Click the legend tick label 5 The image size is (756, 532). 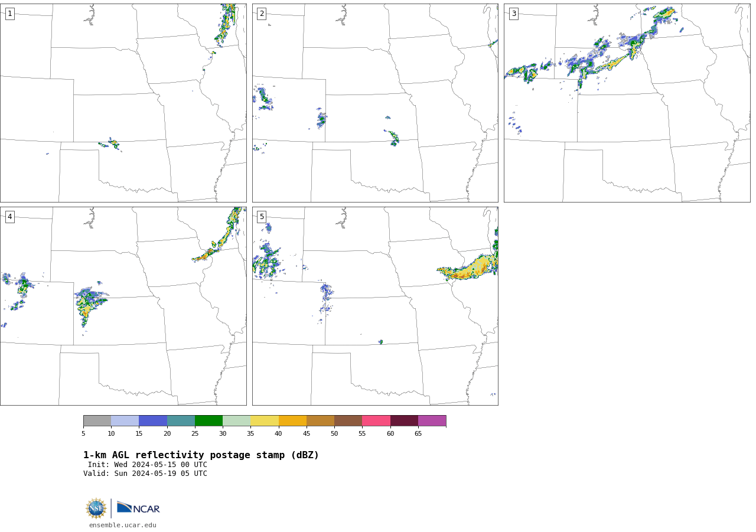pos(83,434)
